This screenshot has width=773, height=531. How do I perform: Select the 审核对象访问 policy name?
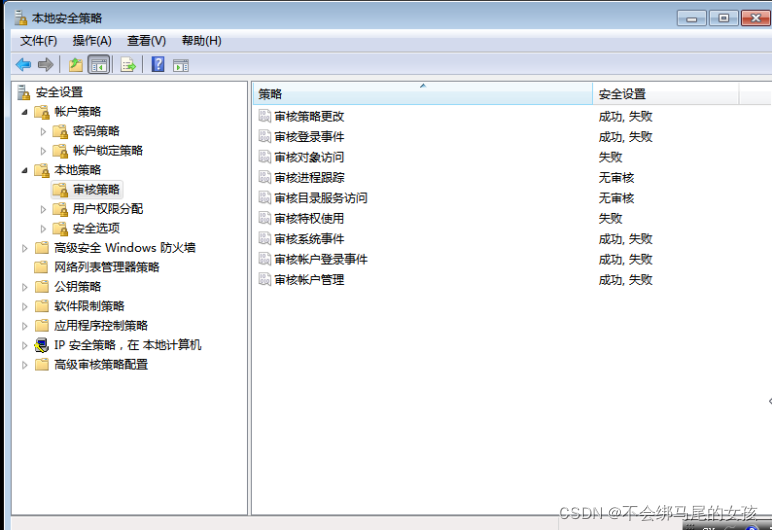pyautogui.click(x=309, y=157)
